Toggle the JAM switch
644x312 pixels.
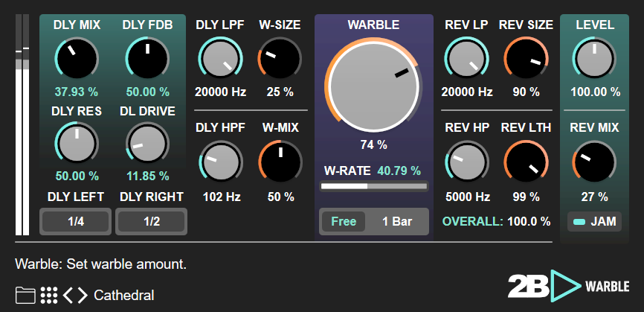click(x=594, y=222)
